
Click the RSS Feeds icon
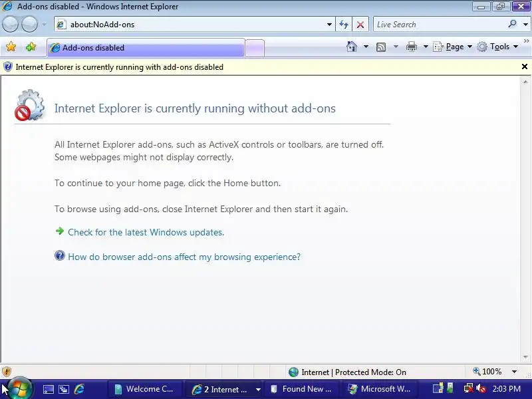click(381, 47)
